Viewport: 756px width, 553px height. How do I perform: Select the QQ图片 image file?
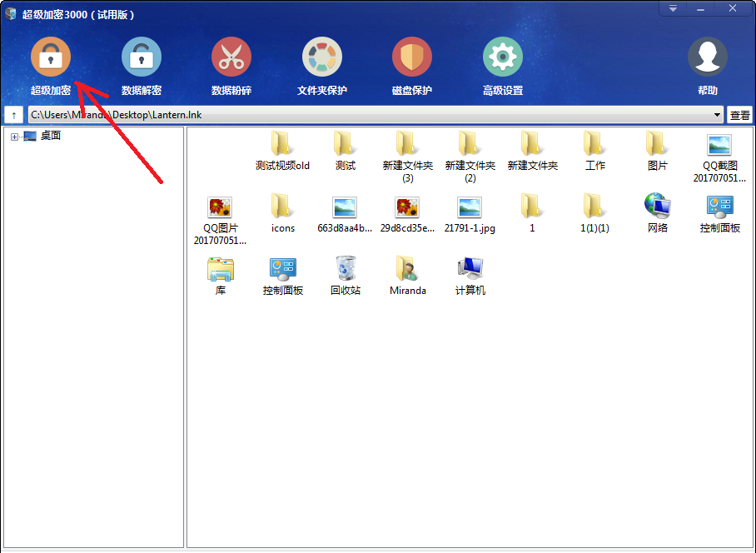220,221
